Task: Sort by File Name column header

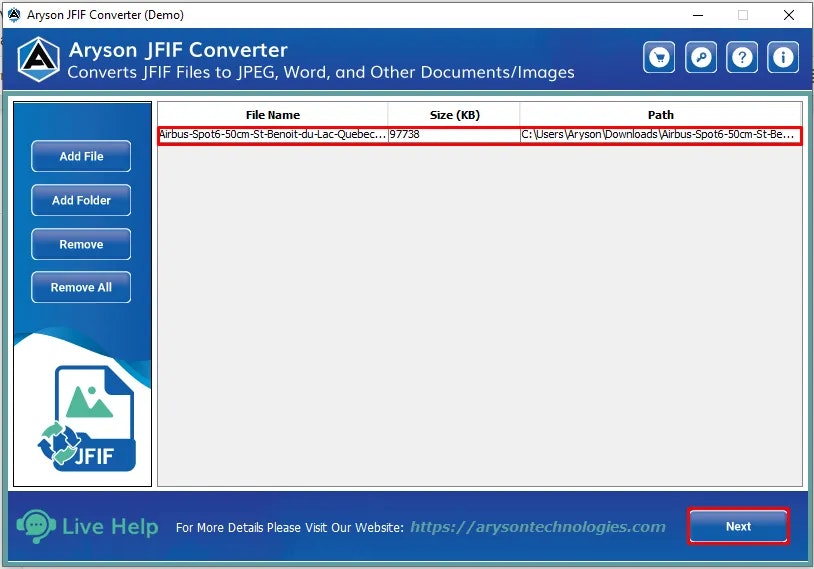Action: coord(273,115)
